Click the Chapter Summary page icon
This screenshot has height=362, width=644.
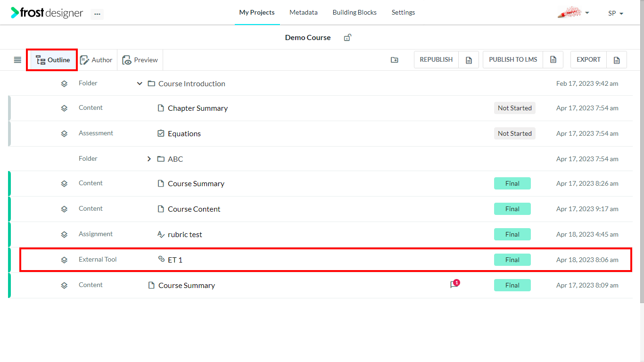(161, 108)
